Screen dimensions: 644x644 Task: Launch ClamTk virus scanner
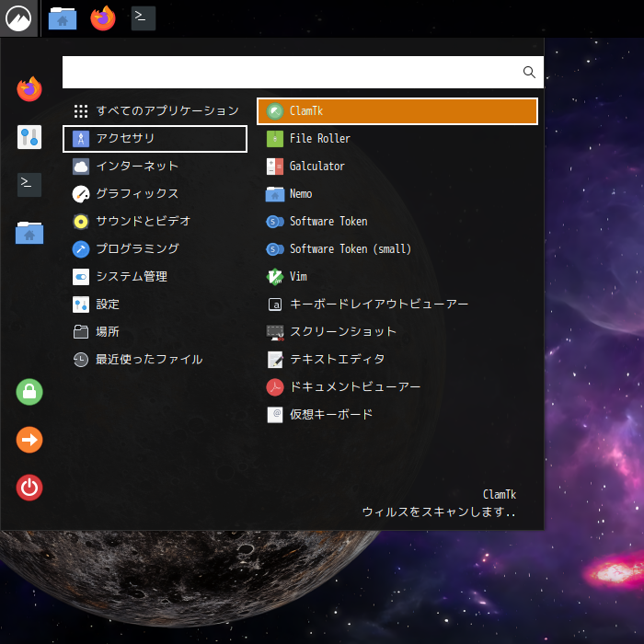click(x=397, y=111)
